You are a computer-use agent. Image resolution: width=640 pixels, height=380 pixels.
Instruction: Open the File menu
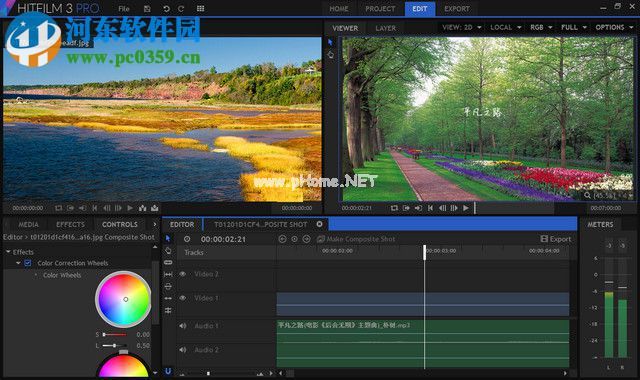coord(124,9)
